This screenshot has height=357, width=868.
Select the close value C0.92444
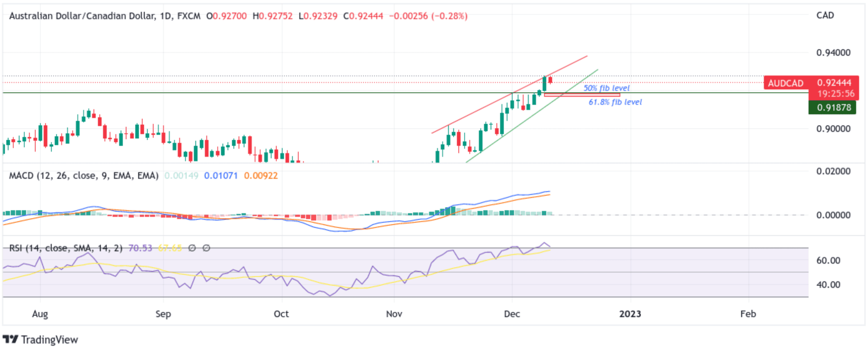(x=363, y=16)
